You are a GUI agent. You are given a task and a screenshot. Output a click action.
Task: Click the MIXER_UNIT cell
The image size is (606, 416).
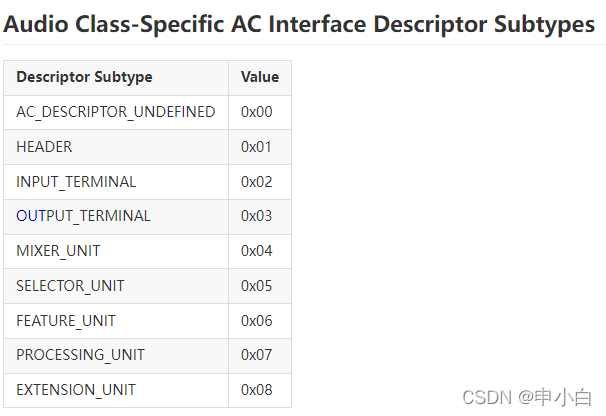116,251
